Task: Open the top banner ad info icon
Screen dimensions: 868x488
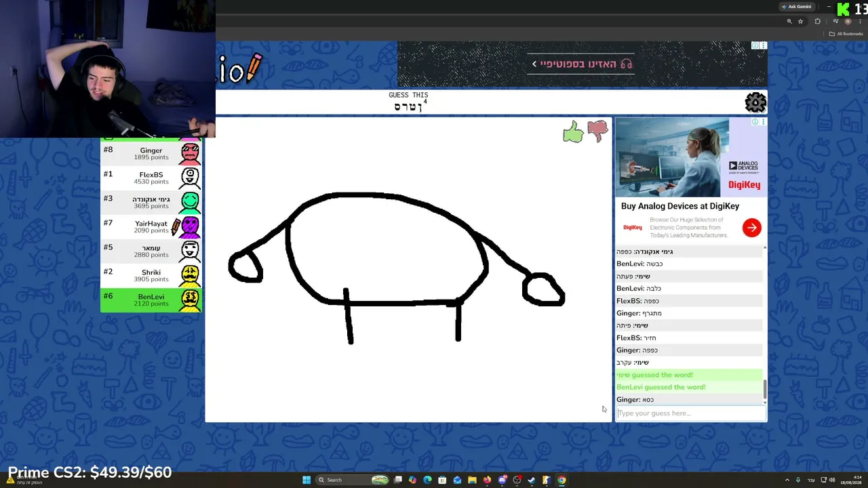Action: tap(755, 45)
